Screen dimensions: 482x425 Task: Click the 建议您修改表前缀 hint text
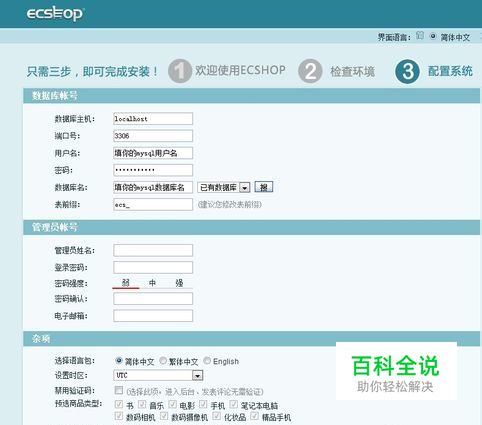pyautogui.click(x=230, y=204)
